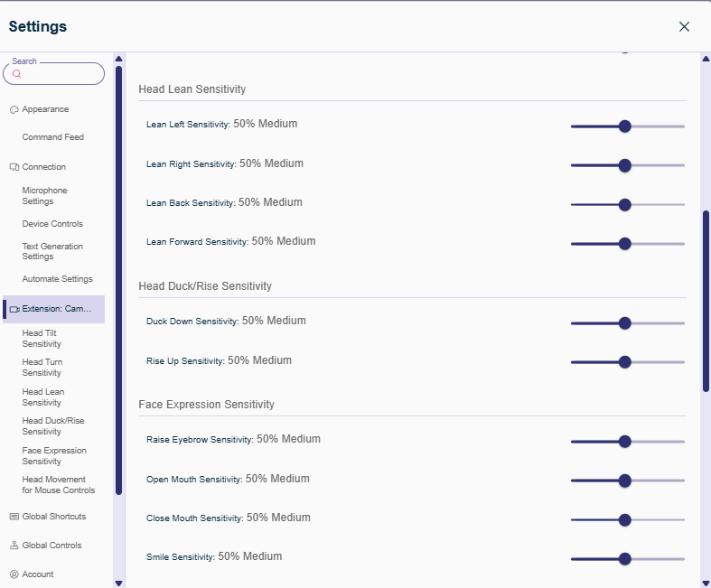
Task: Click the Global Controls joystick icon
Action: click(x=14, y=546)
